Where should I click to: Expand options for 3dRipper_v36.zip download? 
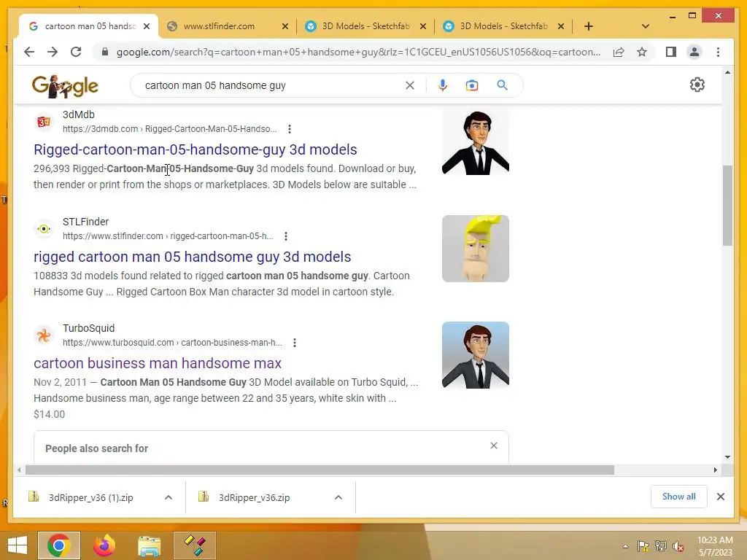click(338, 497)
